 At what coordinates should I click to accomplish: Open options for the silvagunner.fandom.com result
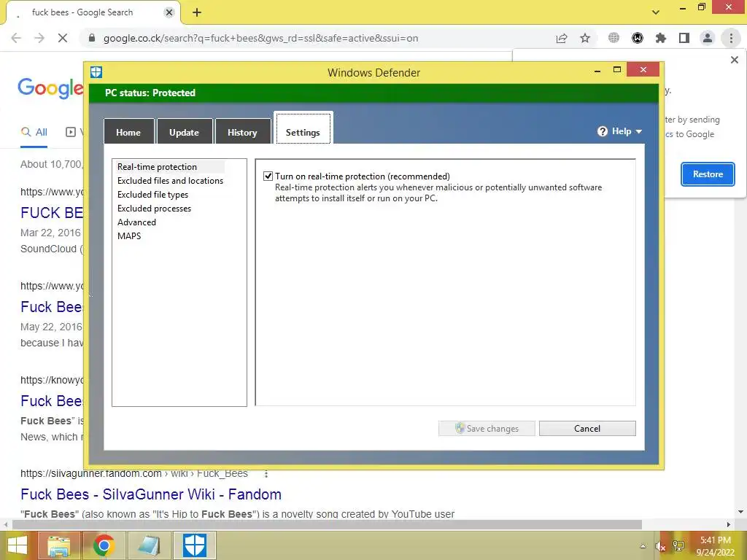(266, 474)
